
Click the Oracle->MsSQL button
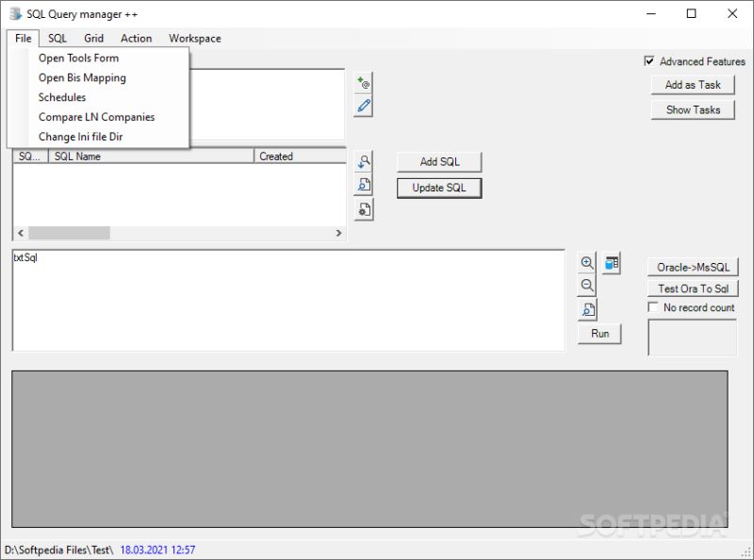click(692, 266)
